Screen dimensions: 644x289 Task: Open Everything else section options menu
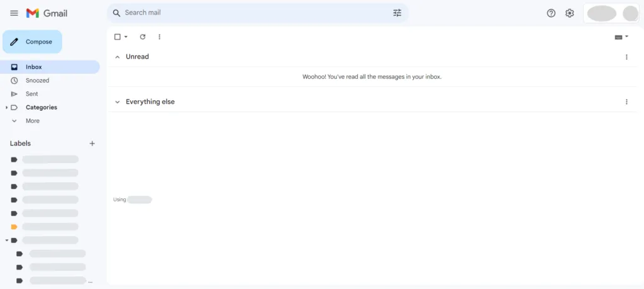(626, 101)
